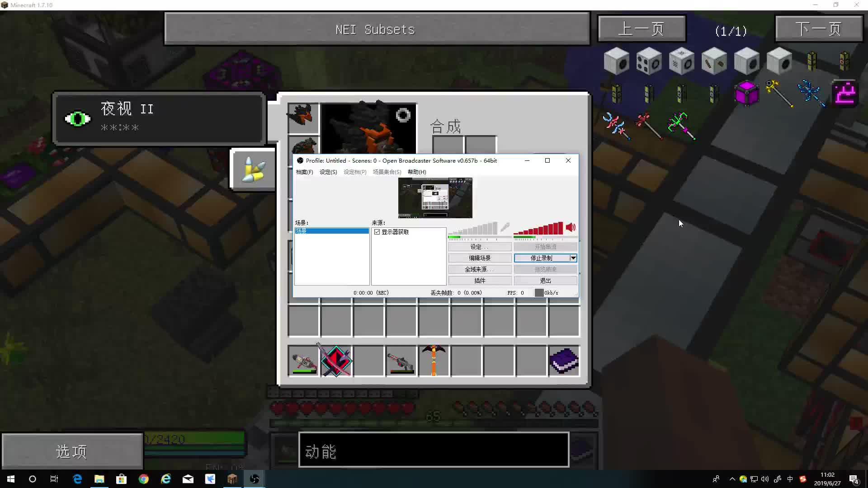This screenshot has width=868, height=488.
Task: Click the NEI search field containing 动能
Action: (434, 450)
